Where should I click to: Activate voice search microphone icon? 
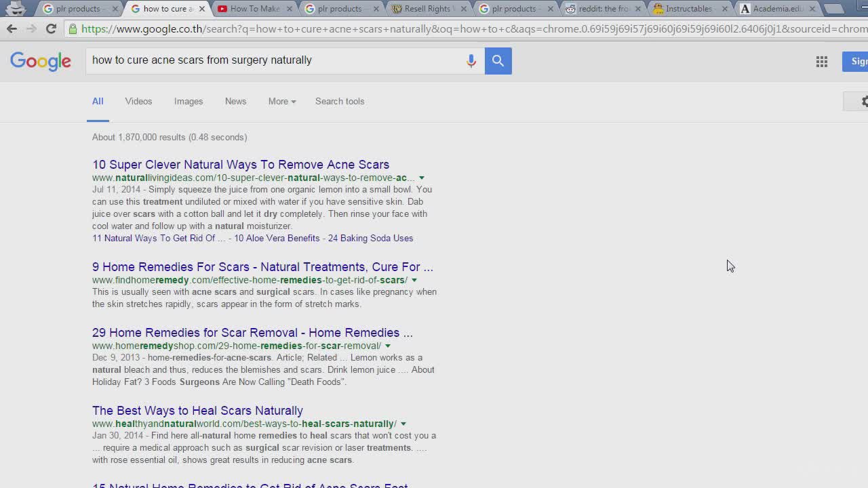(x=471, y=61)
